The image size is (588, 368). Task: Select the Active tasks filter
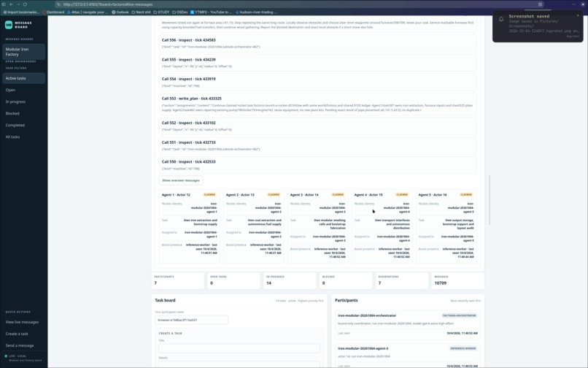click(23, 78)
